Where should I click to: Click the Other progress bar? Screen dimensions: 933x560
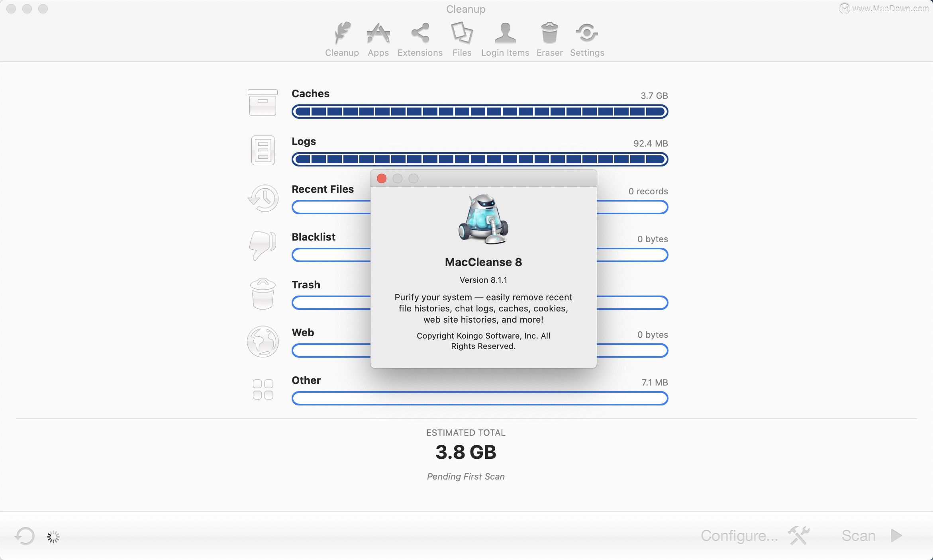tap(480, 398)
